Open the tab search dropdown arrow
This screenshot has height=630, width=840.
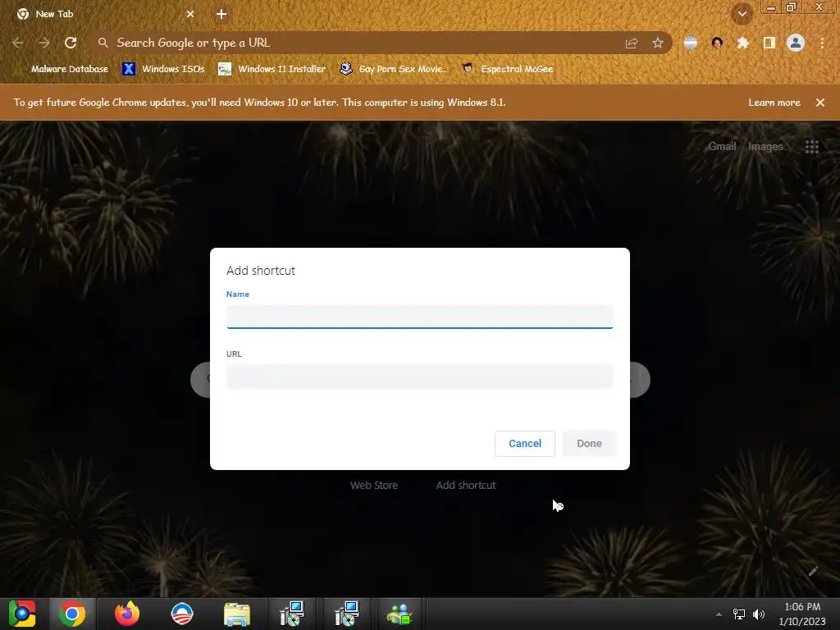point(742,14)
